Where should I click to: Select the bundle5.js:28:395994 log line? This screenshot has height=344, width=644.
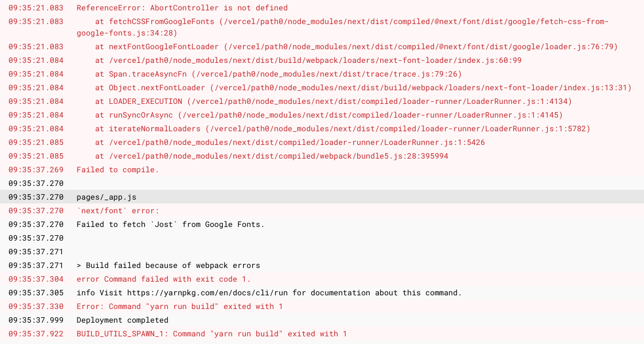pos(322,156)
